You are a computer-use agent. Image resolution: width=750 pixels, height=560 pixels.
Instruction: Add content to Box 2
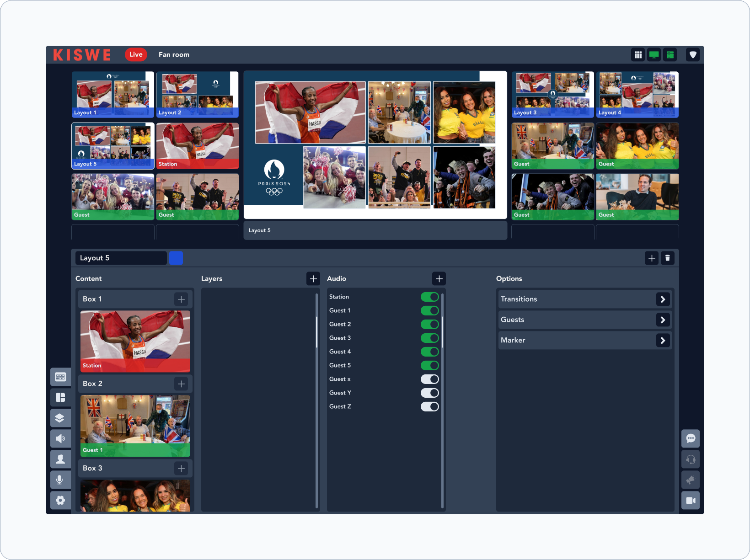[182, 384]
